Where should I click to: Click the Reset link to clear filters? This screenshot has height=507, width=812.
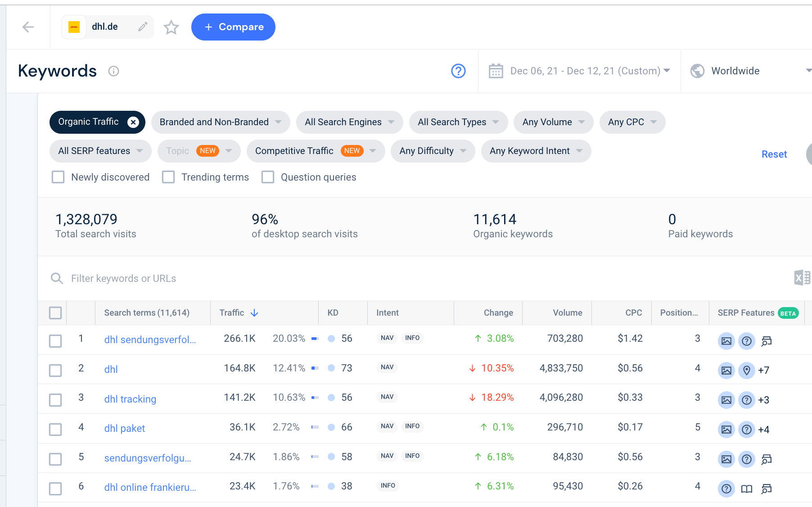(774, 154)
